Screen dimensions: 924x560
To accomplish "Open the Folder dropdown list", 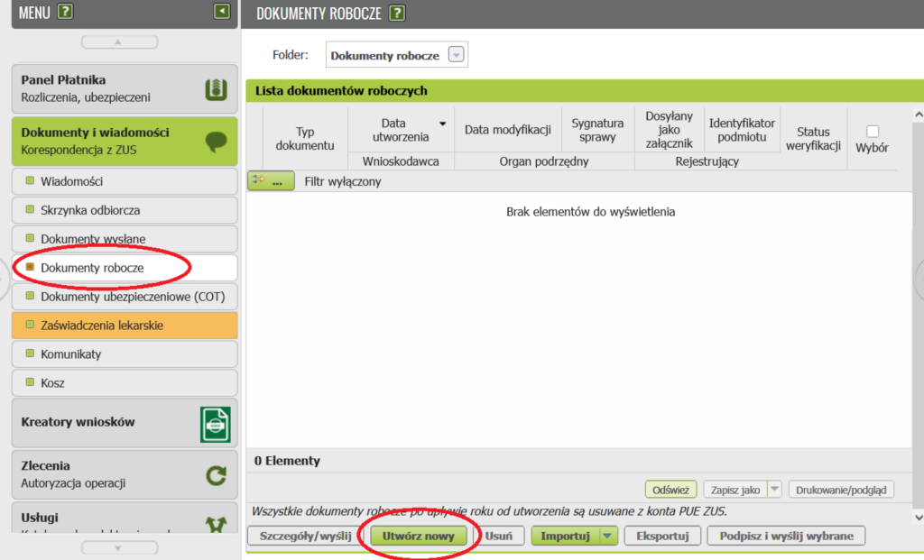I will (457, 55).
